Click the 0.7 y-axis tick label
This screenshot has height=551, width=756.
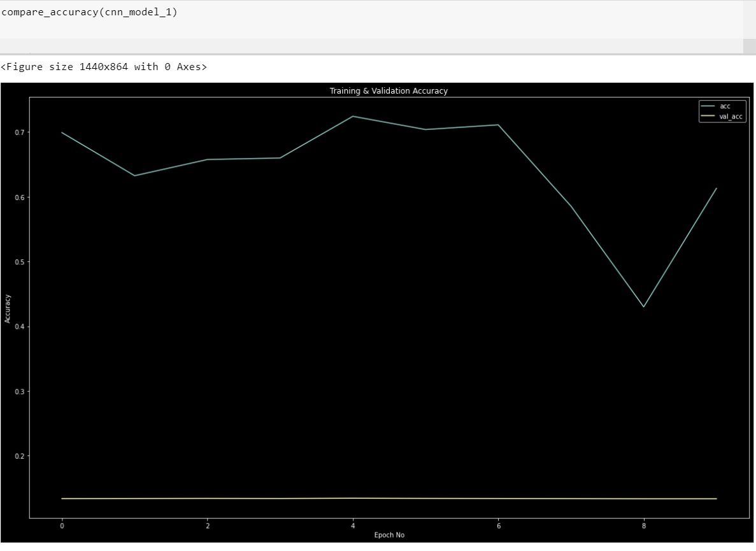pyautogui.click(x=18, y=132)
